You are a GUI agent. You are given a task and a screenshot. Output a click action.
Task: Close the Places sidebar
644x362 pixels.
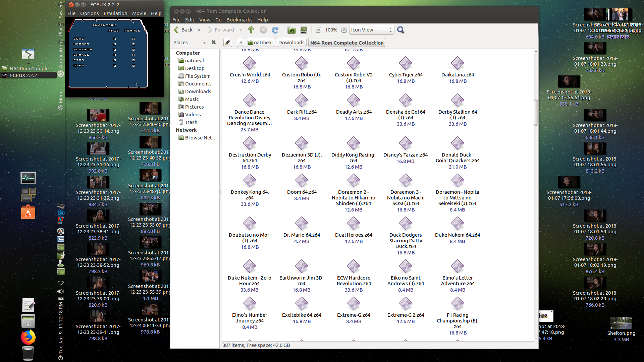(x=214, y=43)
